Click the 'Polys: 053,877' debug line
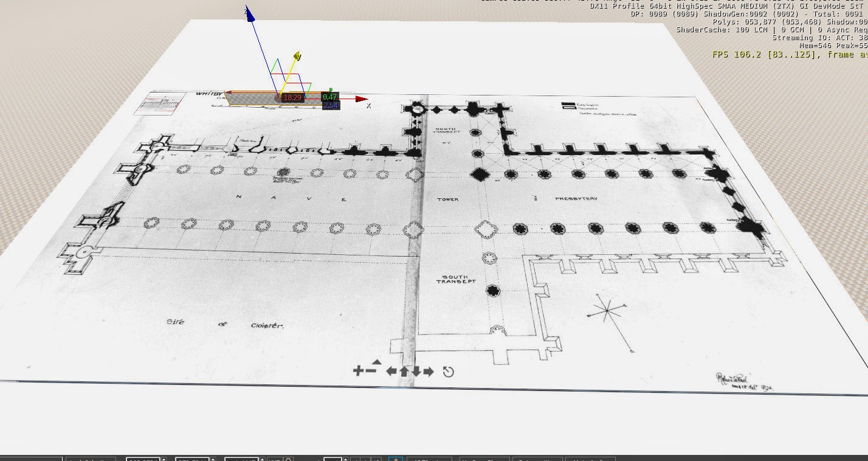The width and height of the screenshot is (868, 461). (x=790, y=21)
